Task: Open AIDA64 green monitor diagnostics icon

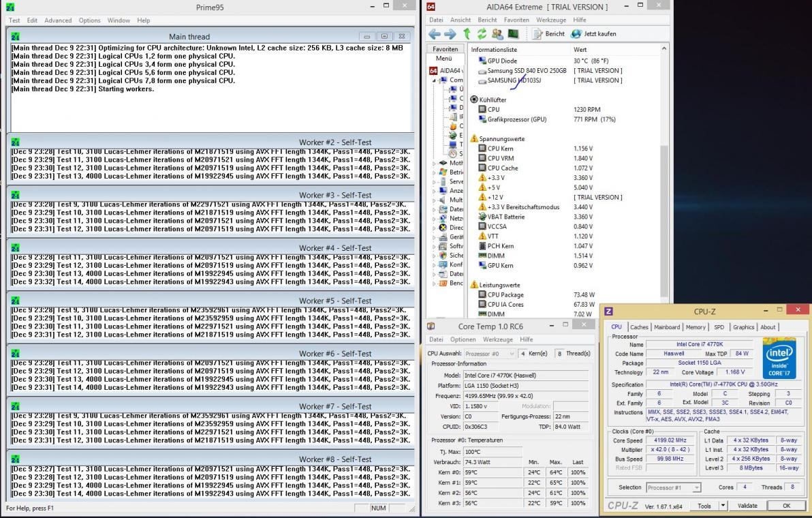Action: 513,34
